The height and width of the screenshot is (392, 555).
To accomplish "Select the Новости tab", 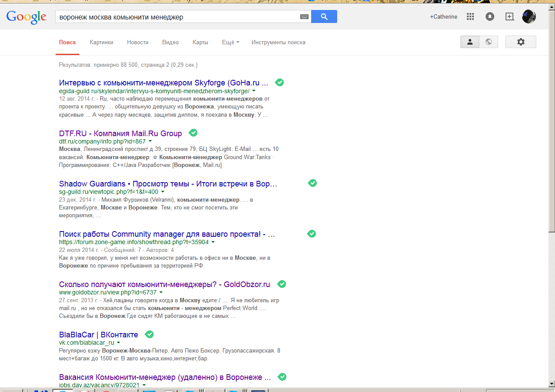I will (138, 42).
